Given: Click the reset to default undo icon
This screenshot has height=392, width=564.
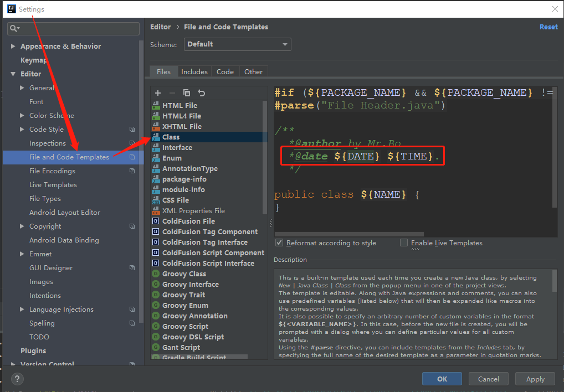Looking at the screenshot, I should coord(202,93).
